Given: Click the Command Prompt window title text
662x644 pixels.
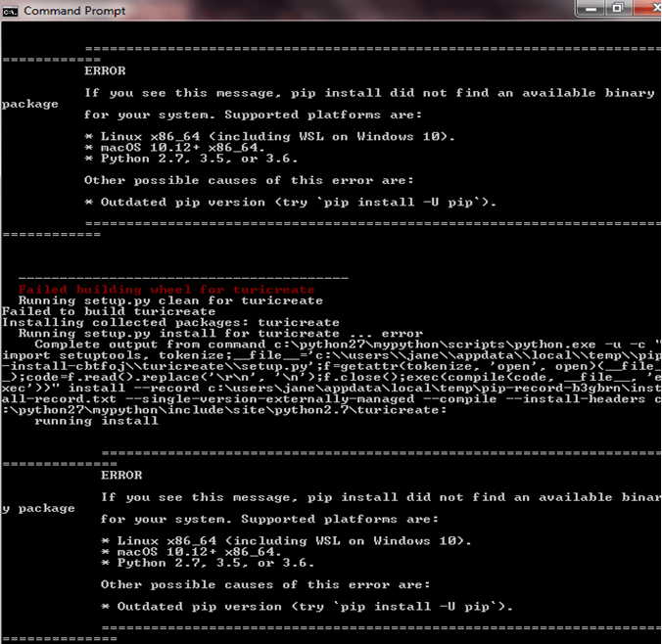Looking at the screenshot, I should pos(74,11).
